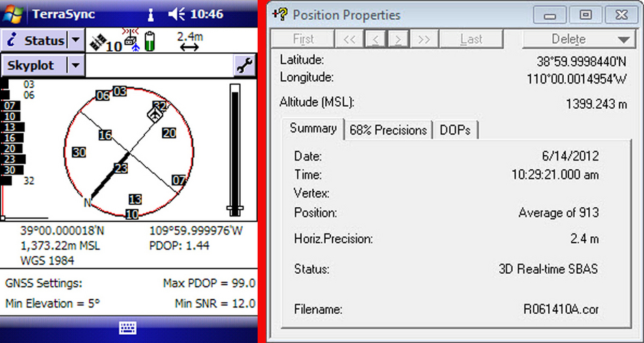Open the Skyplot subsection dropdown arrow
This screenshot has height=343, width=644.
click(75, 65)
